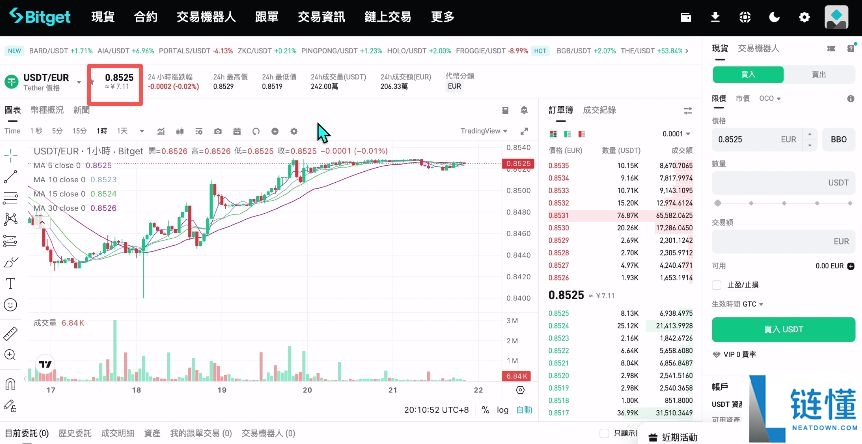This screenshot has height=444, width=862.
Task: Open OCO order type dropdown
Action: click(x=770, y=98)
